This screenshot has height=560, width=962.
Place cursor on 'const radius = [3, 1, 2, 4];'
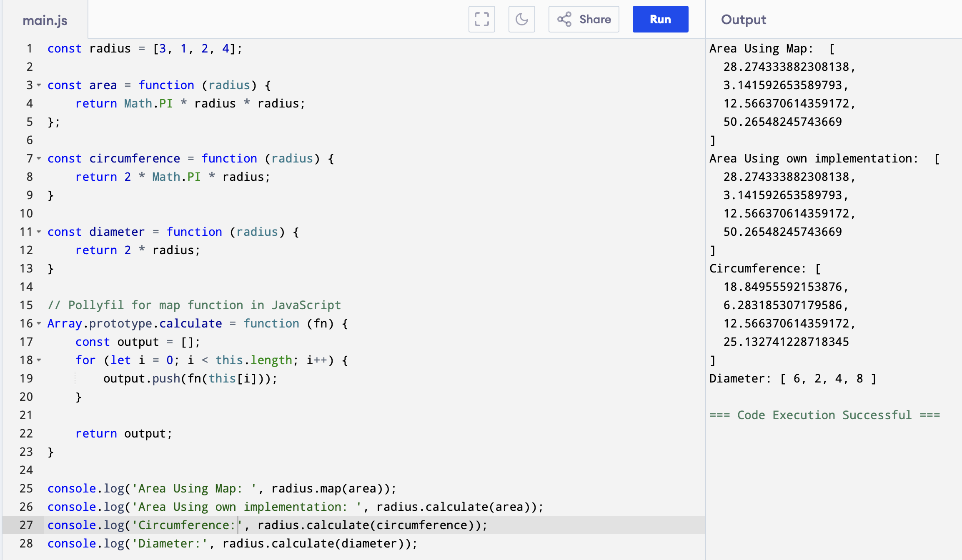click(x=145, y=48)
